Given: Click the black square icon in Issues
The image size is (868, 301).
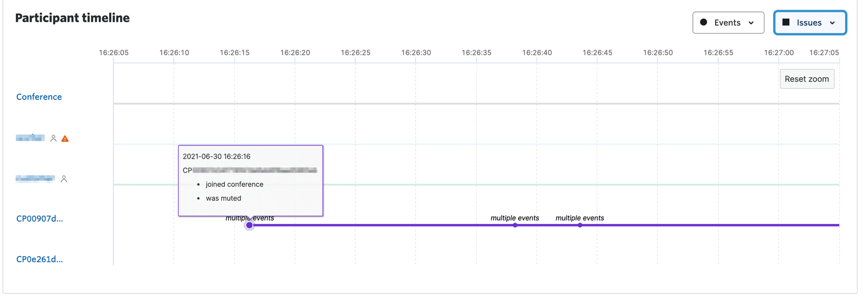Looking at the screenshot, I should [x=786, y=22].
